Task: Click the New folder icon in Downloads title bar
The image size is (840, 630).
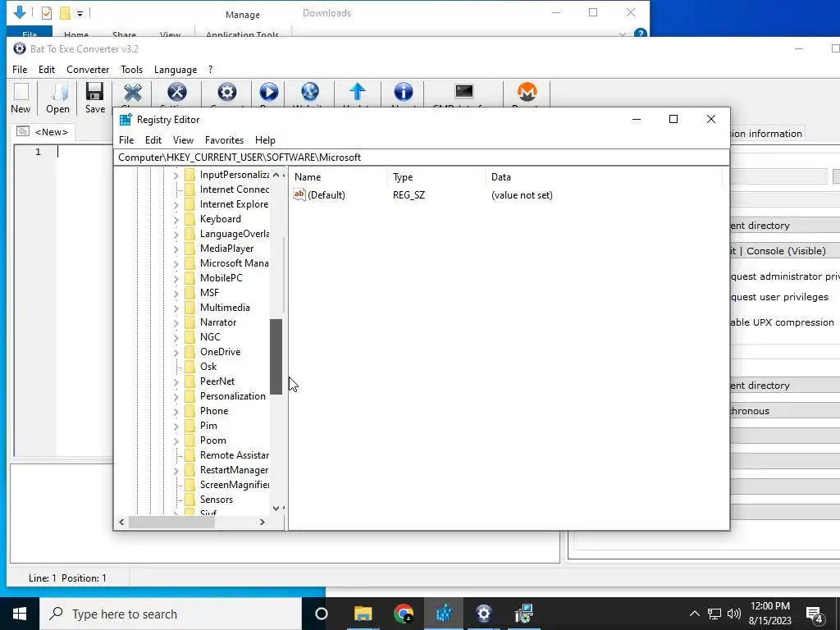Action: coord(65,13)
